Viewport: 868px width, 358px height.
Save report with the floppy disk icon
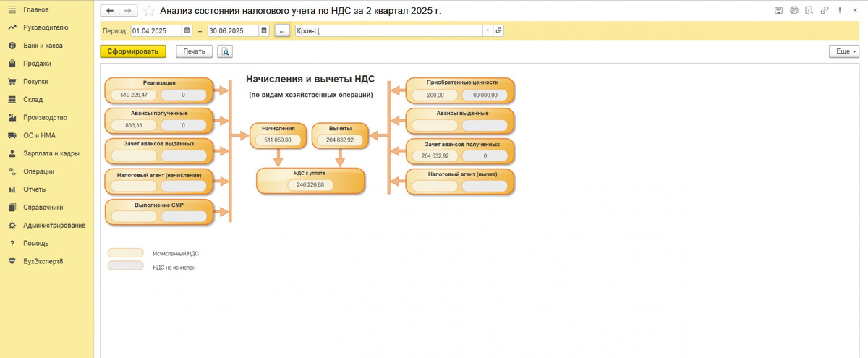(x=778, y=11)
